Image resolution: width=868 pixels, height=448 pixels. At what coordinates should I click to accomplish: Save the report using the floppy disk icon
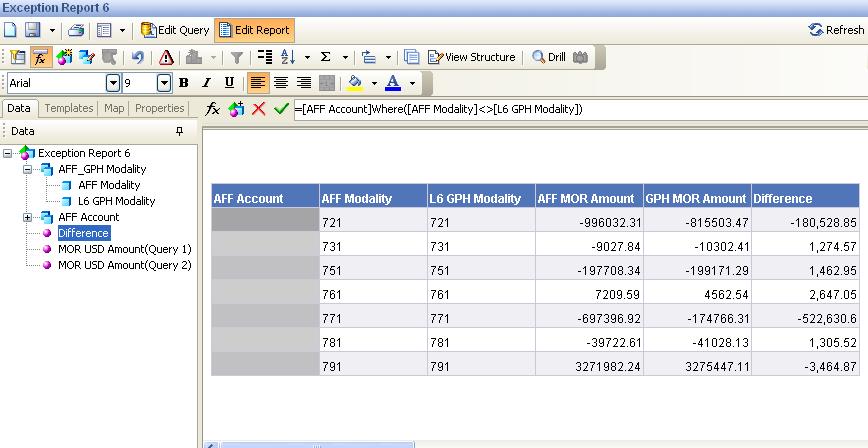[33, 30]
